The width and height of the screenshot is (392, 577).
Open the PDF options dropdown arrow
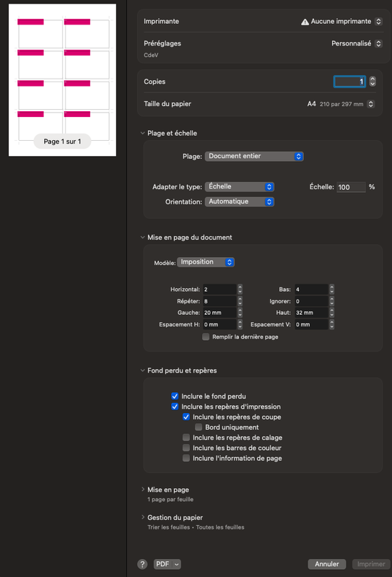click(177, 564)
